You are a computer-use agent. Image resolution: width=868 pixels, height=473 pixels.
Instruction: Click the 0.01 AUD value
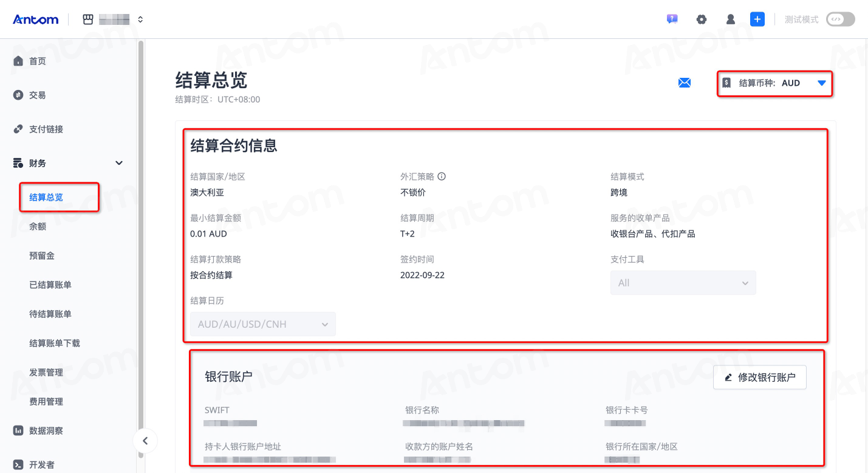coord(208,233)
